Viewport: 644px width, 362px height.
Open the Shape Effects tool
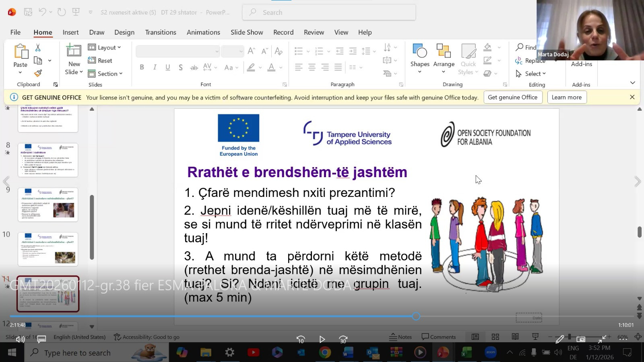490,73
